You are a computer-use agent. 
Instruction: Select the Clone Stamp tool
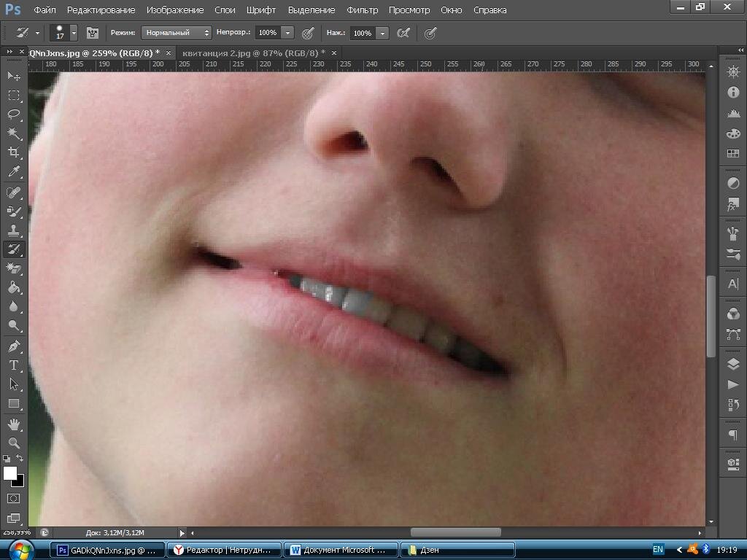tap(14, 230)
